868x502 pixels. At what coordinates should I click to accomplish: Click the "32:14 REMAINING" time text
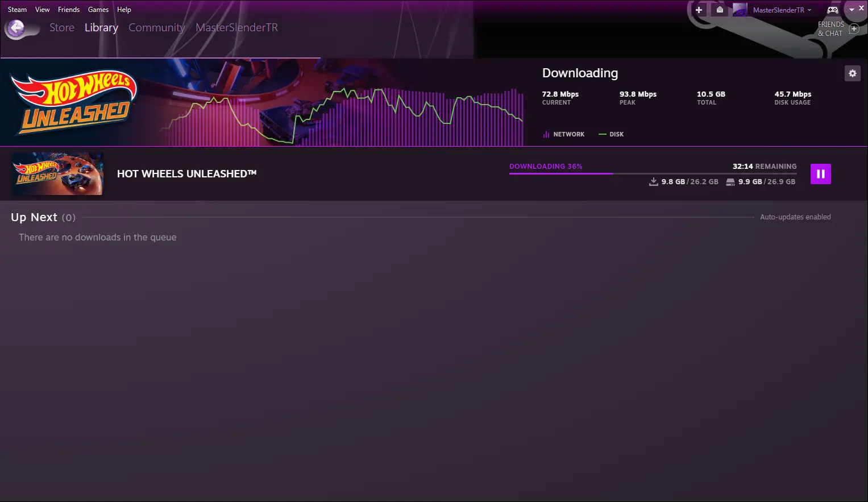765,167
